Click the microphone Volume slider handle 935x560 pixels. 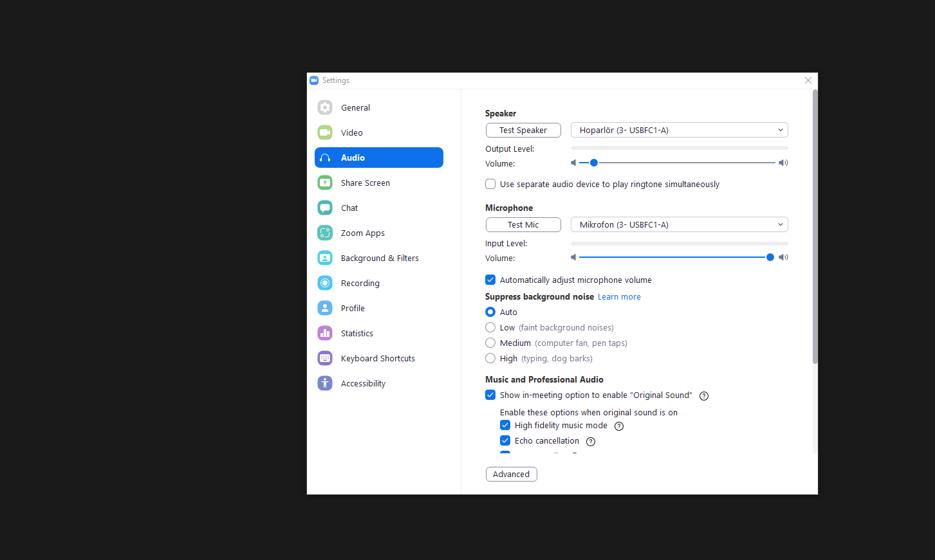tap(770, 257)
